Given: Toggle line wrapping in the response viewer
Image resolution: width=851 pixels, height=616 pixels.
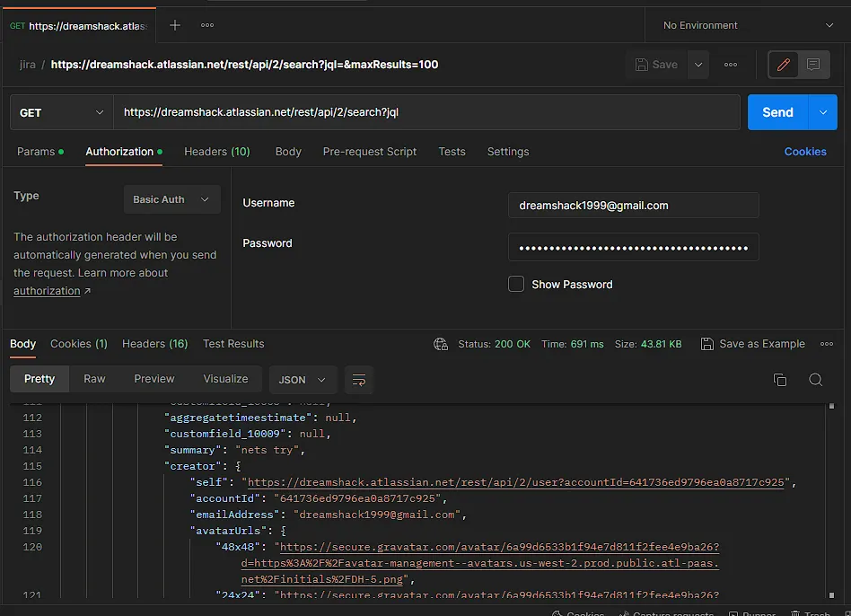Looking at the screenshot, I should tap(359, 380).
